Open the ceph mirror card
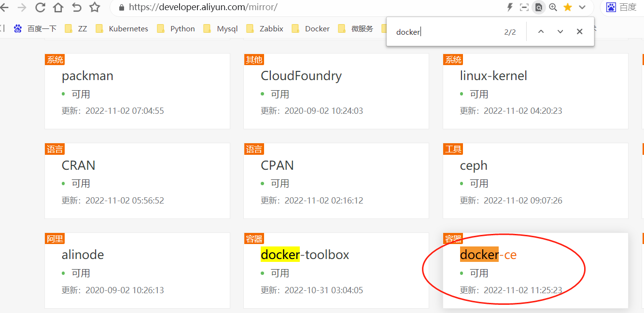This screenshot has height=313, width=644. (535, 181)
